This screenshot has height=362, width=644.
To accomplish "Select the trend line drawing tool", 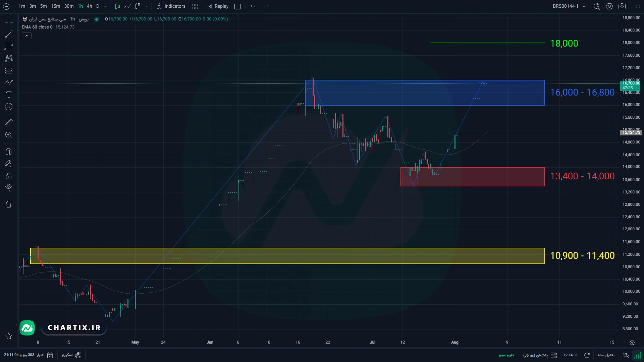I will 9,34.
